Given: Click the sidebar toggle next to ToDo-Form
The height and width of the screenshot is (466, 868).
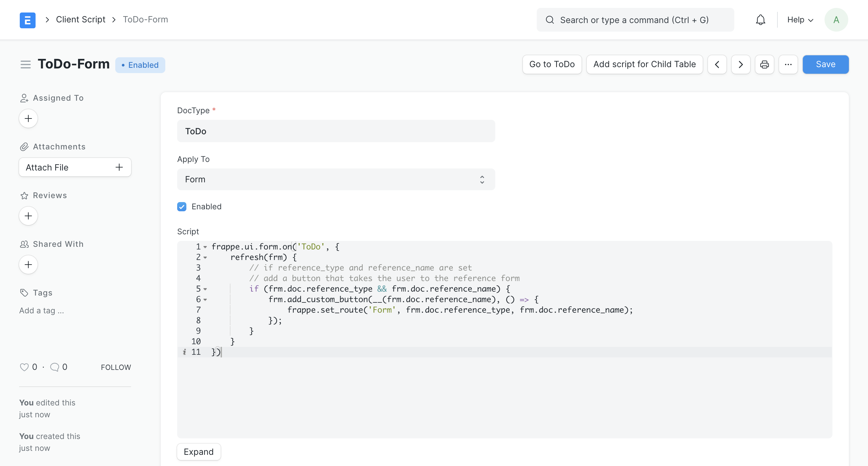Looking at the screenshot, I should tap(25, 64).
